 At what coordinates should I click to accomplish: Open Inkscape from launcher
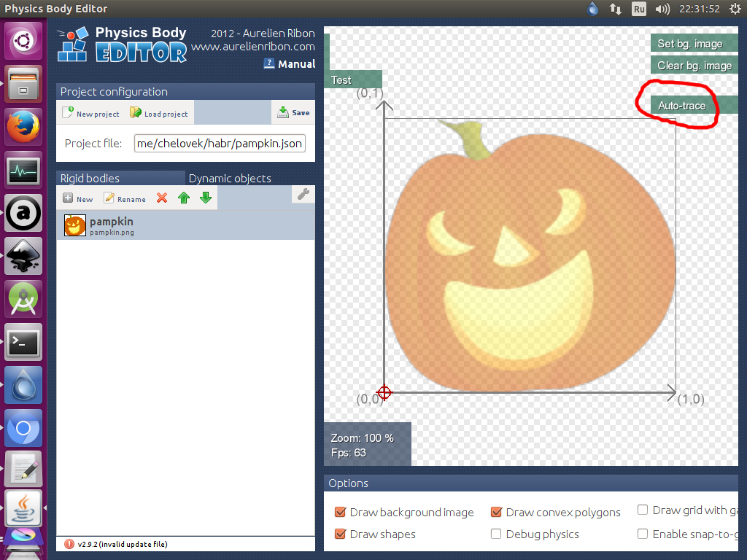pyautogui.click(x=23, y=256)
